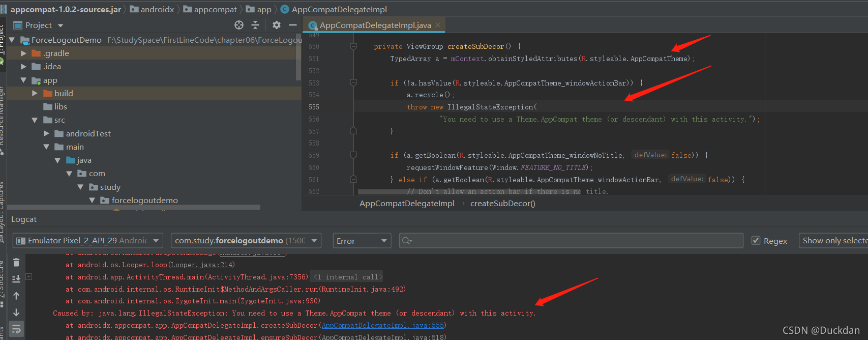Expand the androidTest folder arrow

(x=46, y=133)
